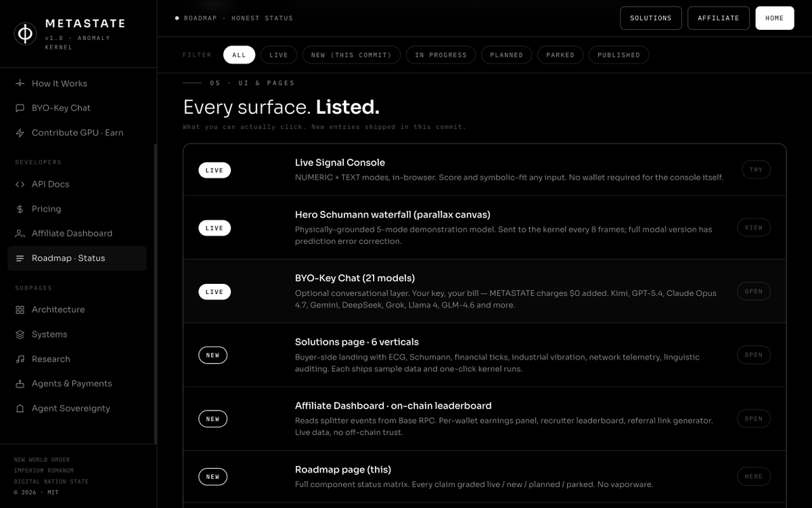Open API Docs page
Image resolution: width=812 pixels, height=508 pixels.
point(77,184)
